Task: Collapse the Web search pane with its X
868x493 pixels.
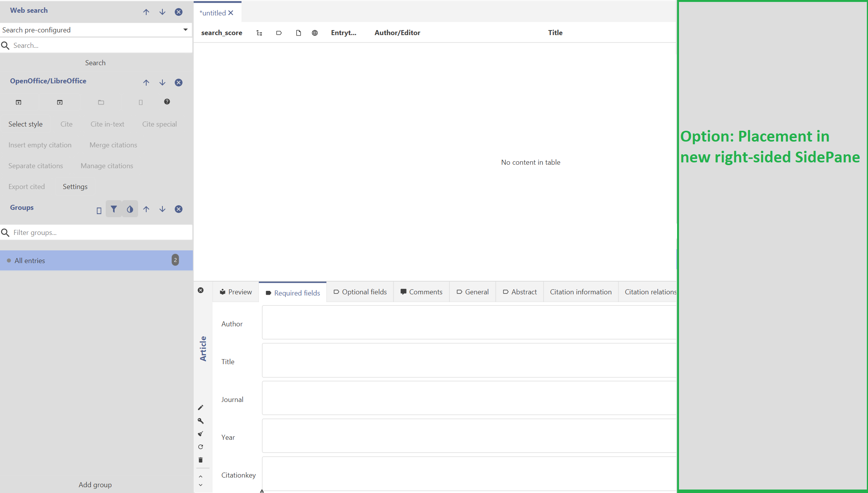Action: [178, 12]
